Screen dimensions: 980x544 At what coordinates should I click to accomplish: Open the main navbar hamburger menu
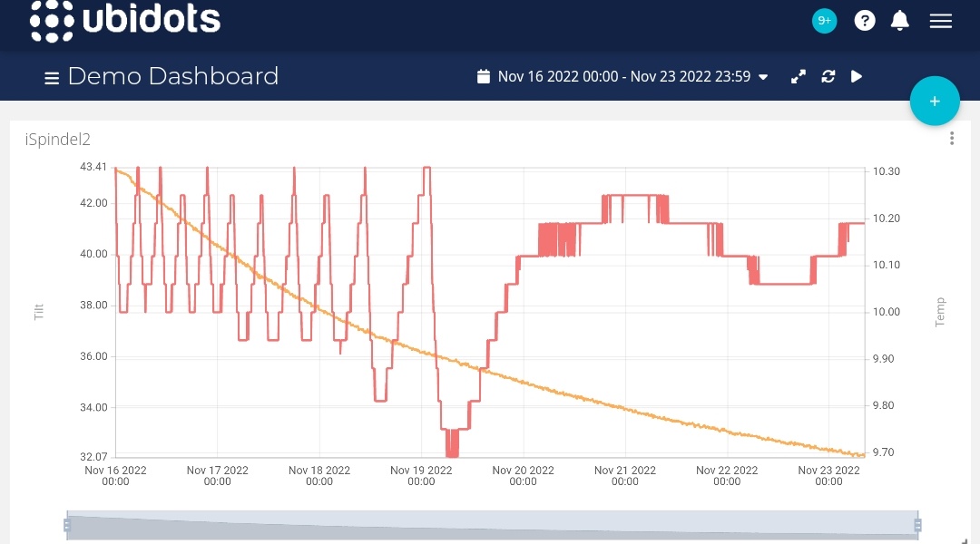(x=941, y=21)
